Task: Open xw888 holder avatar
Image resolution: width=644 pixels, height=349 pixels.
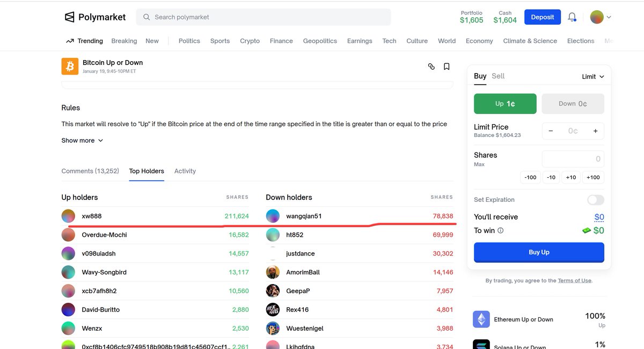Action: click(x=68, y=216)
